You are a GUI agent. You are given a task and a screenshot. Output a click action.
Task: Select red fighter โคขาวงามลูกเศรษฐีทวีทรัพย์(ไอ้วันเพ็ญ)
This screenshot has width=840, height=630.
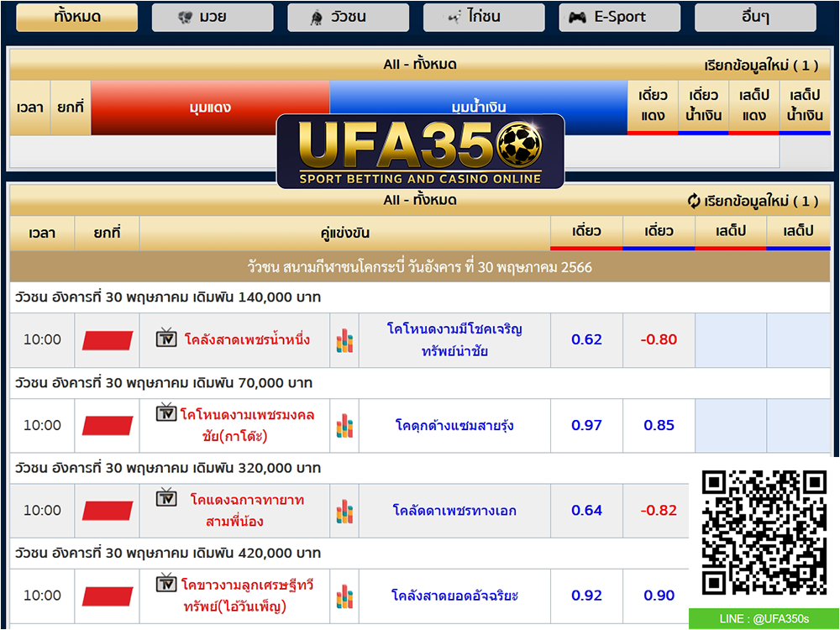point(247,596)
